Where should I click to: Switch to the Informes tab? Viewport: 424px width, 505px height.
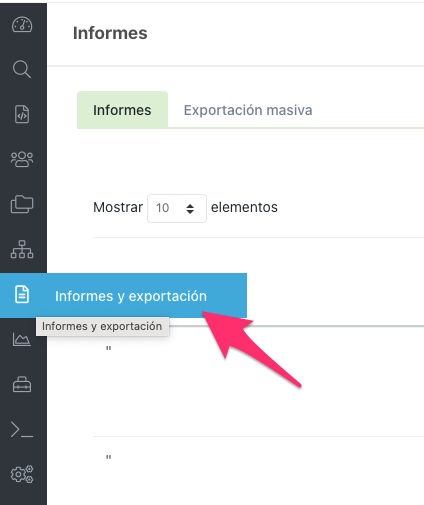click(122, 110)
